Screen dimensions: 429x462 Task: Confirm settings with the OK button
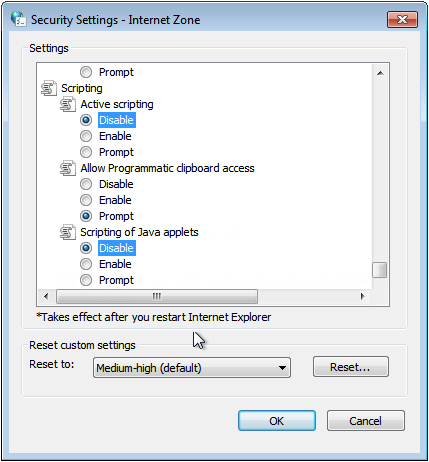coord(277,421)
